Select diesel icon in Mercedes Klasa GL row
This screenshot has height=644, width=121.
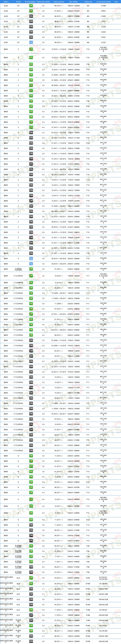31,620
